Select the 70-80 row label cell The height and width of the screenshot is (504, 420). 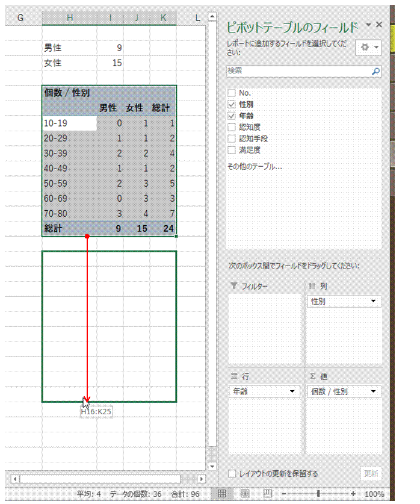(69, 213)
